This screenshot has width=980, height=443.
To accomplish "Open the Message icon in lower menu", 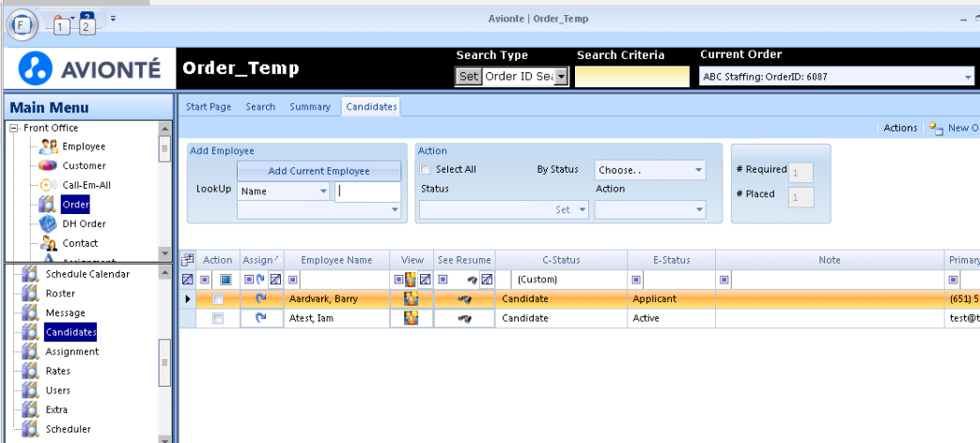I will pyautogui.click(x=31, y=313).
